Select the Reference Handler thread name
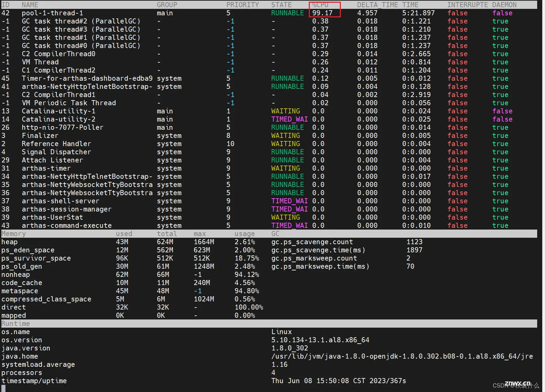The width and height of the screenshot is (545, 392). coord(57,144)
